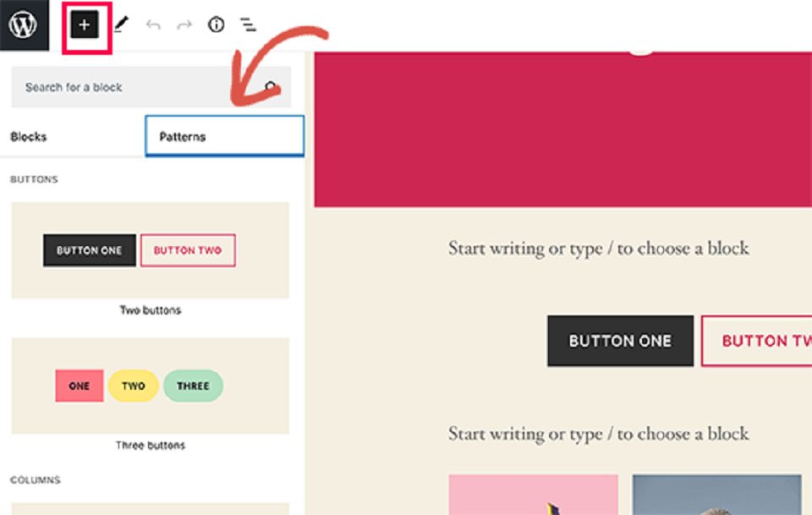Click the undo arrow
This screenshot has height=515, width=812.
(153, 25)
